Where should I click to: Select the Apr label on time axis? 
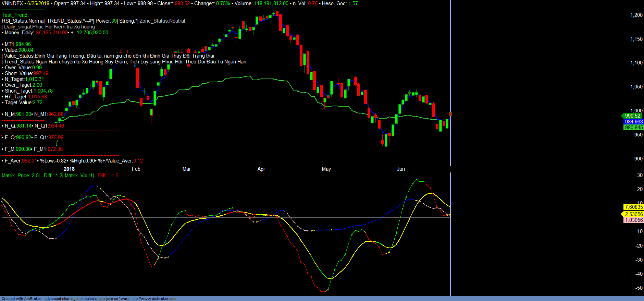click(261, 169)
